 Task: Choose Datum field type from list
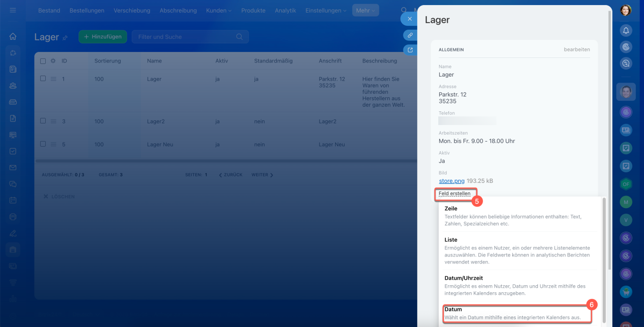tap(517, 313)
